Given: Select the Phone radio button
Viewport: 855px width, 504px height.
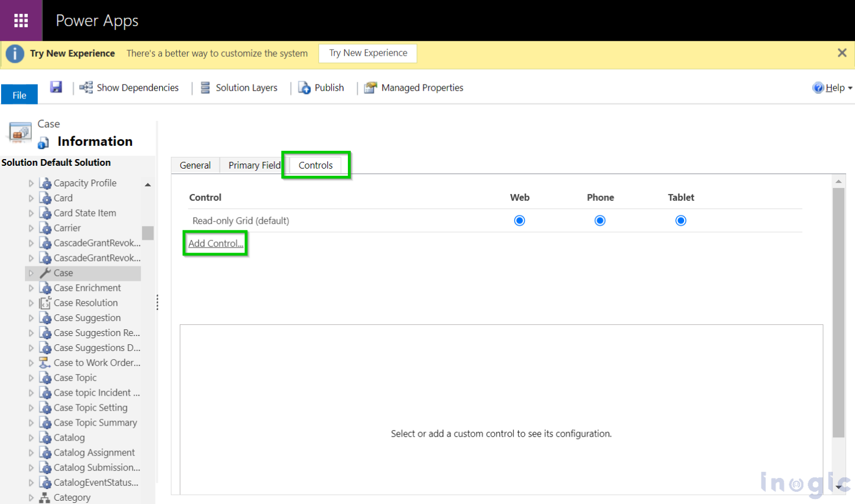Looking at the screenshot, I should 600,220.
